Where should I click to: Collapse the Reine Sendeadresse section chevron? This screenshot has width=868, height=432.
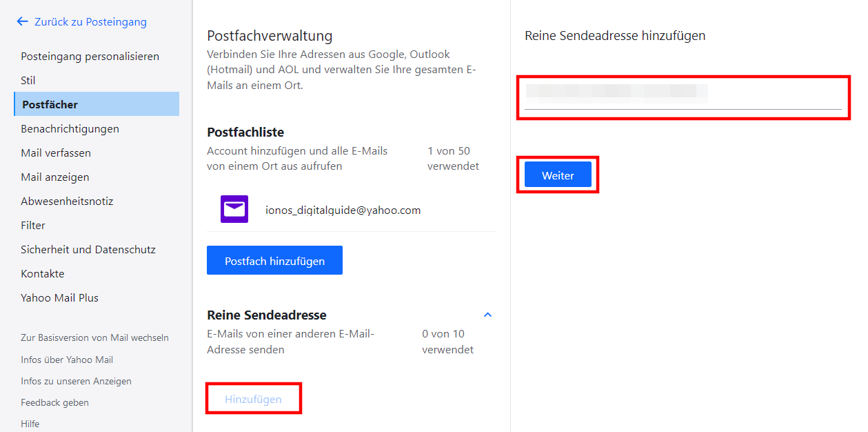pos(488,315)
